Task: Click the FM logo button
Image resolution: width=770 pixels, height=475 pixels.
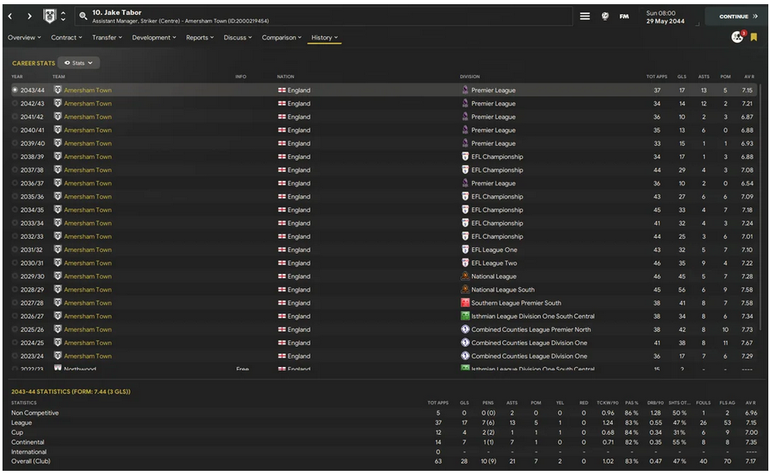Action: pos(624,16)
